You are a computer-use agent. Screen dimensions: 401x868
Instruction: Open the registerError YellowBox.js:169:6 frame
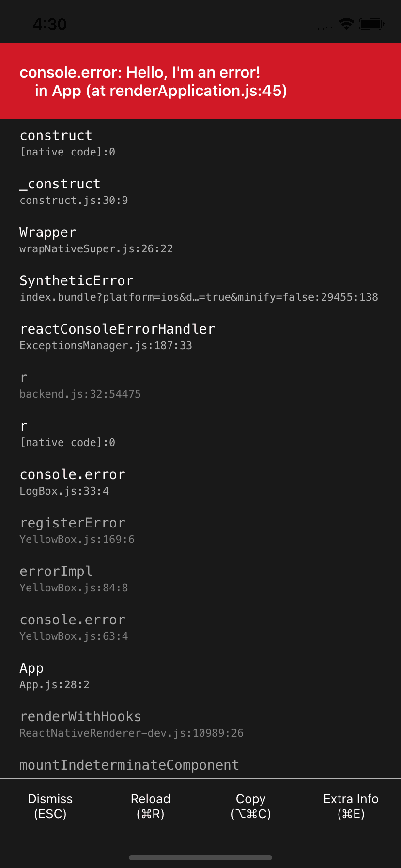coord(200,531)
